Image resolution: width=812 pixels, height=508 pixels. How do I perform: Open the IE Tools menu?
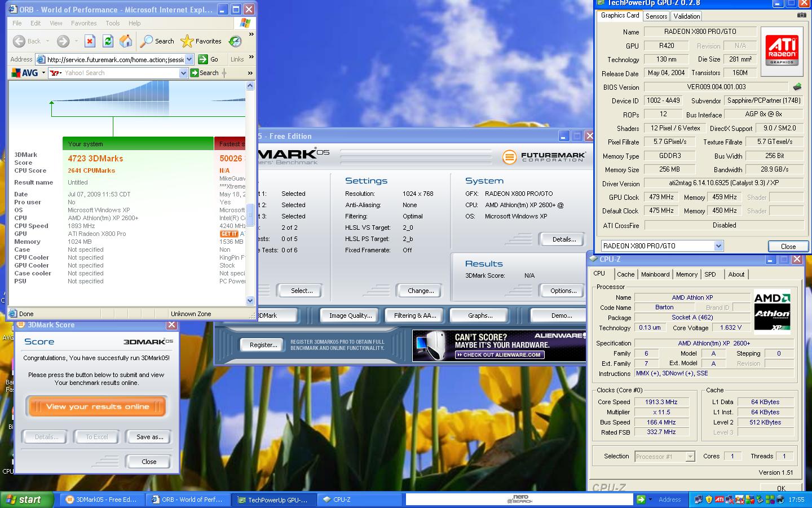(113, 23)
